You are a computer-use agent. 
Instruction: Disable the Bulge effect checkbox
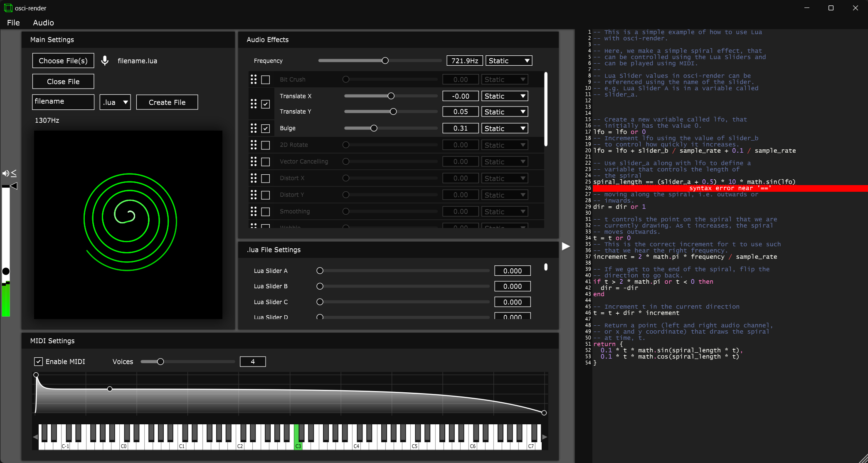(266, 129)
